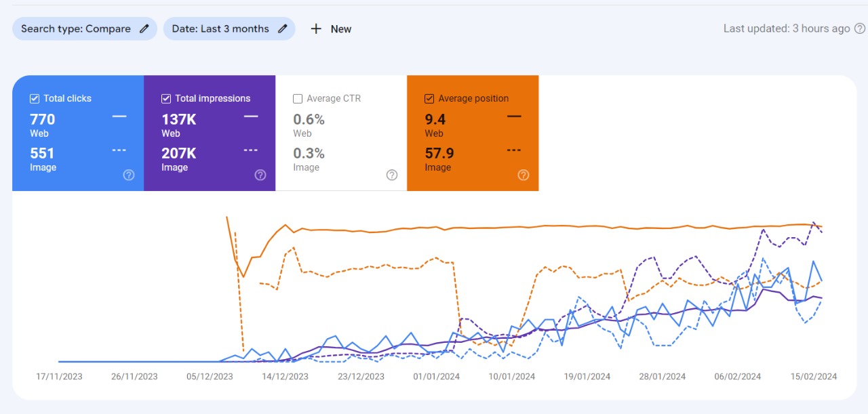Click the plus icon to add filter
This screenshot has width=868, height=414.
pyautogui.click(x=316, y=28)
